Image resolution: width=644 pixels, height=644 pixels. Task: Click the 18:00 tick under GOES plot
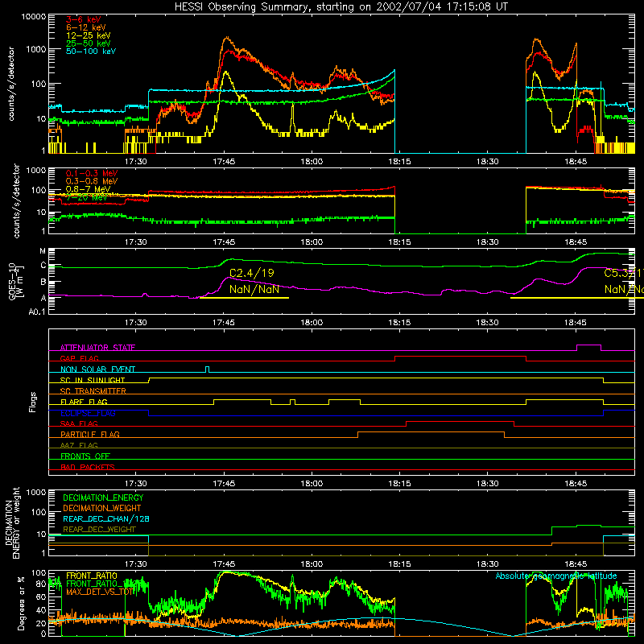312,323
